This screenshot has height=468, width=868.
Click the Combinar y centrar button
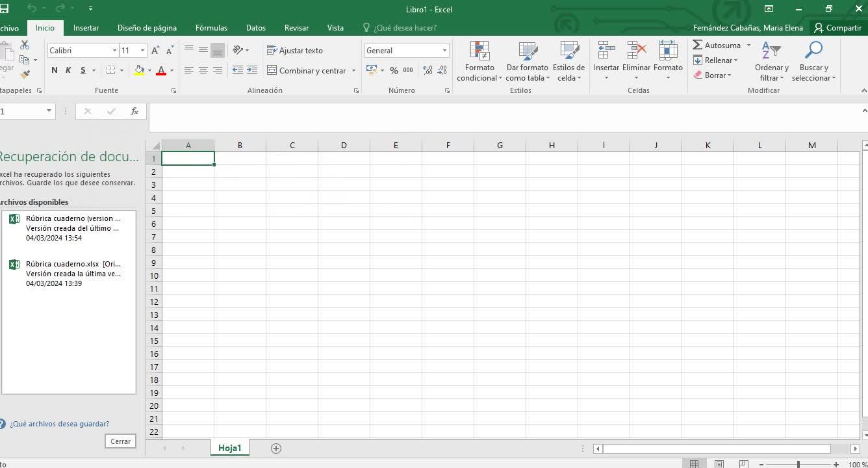coord(307,70)
